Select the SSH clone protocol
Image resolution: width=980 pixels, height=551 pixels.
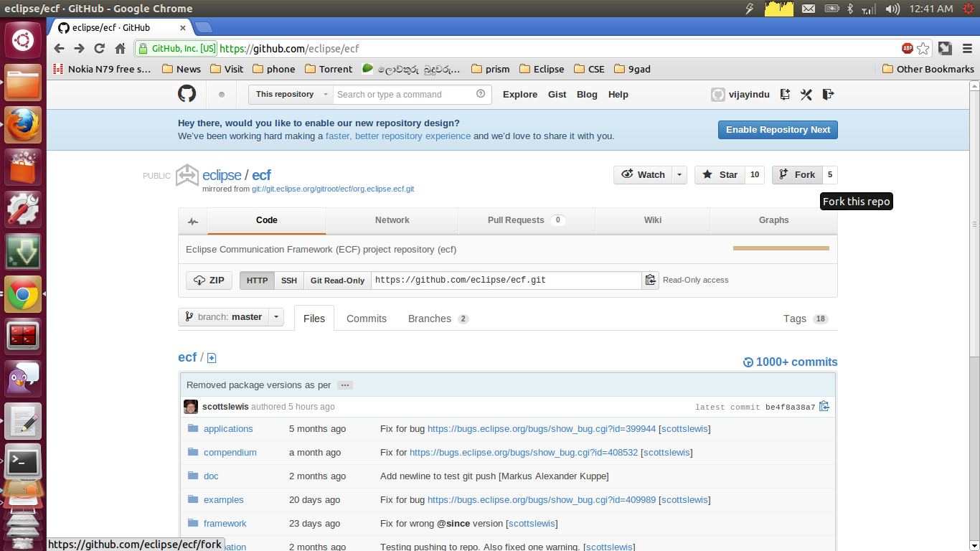288,281
